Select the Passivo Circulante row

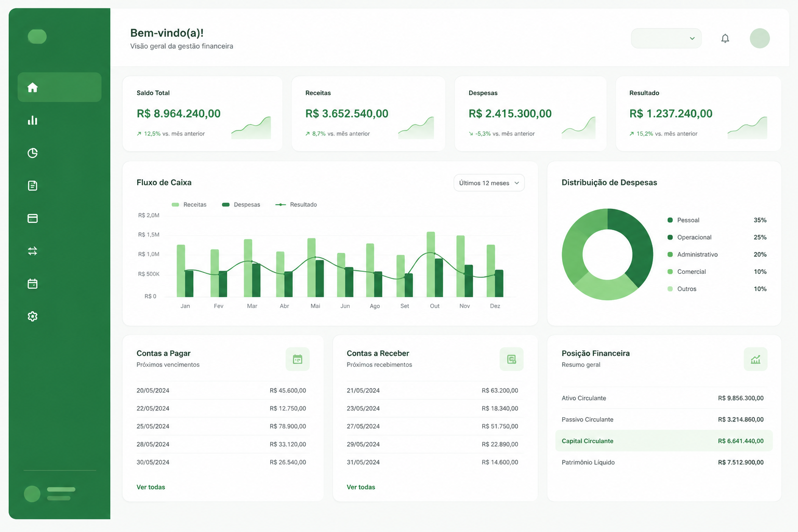(x=664, y=419)
